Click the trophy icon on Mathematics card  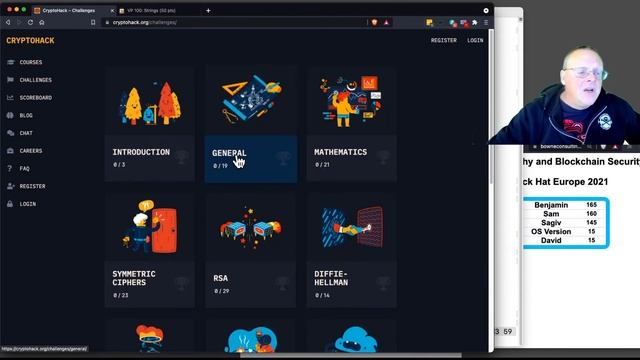point(383,156)
